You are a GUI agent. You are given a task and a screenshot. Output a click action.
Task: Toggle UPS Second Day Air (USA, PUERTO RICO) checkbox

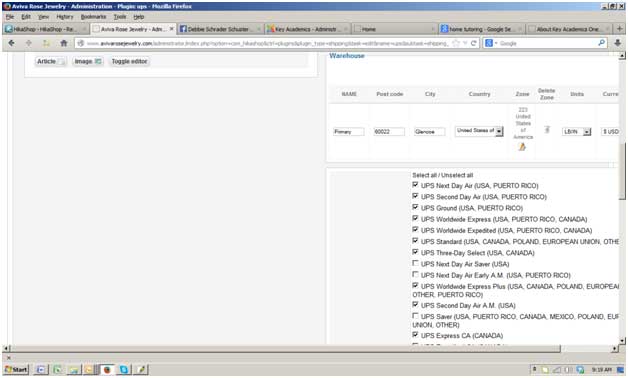point(415,196)
